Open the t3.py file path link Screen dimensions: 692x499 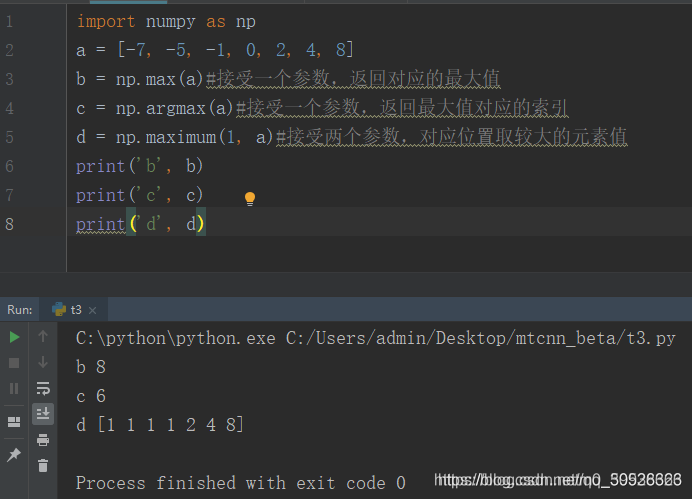coord(481,338)
